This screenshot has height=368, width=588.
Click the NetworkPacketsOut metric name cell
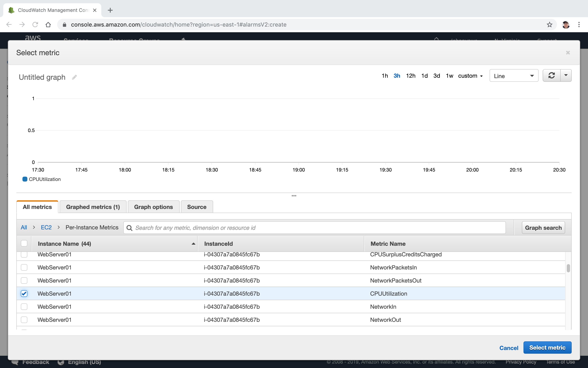coord(395,280)
